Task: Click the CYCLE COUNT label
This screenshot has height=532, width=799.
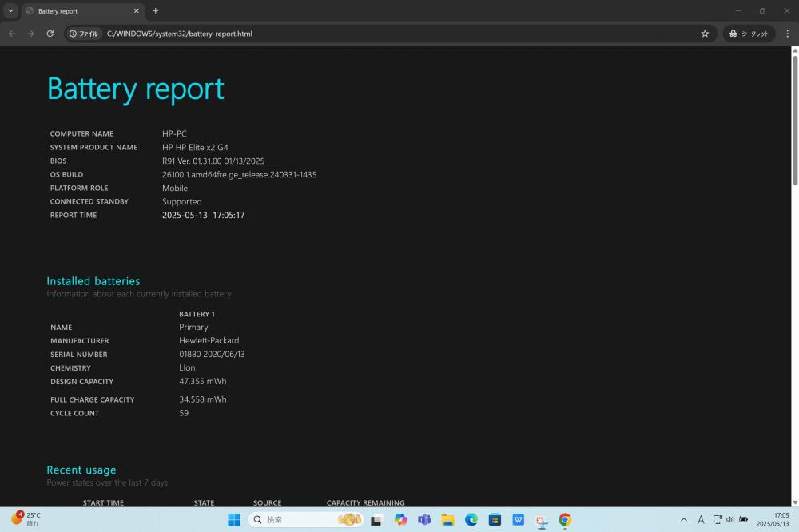Action: pos(75,413)
